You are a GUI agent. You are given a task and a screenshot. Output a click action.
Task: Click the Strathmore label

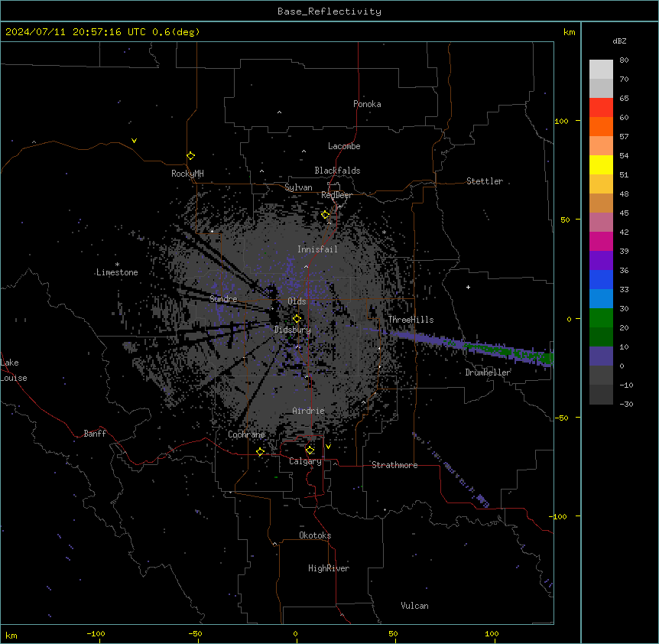pyautogui.click(x=394, y=465)
